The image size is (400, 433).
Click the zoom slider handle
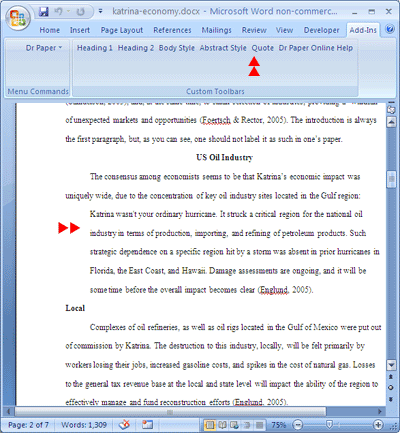point(329,425)
